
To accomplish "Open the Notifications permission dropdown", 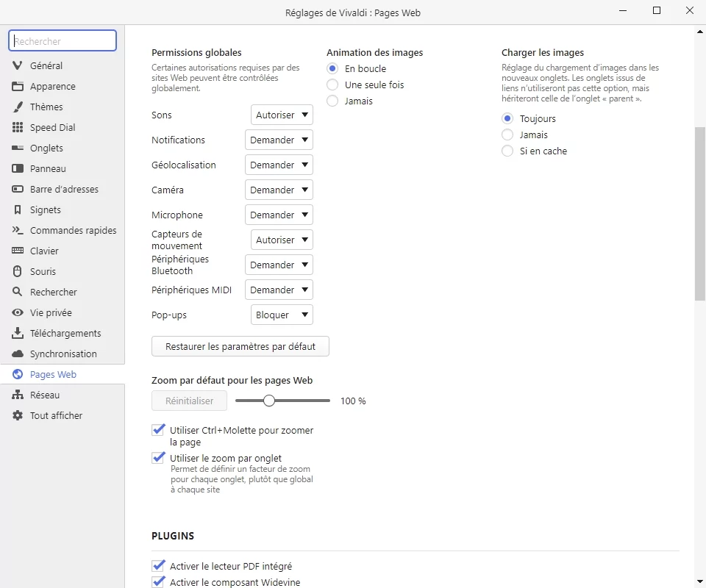I will coord(279,140).
